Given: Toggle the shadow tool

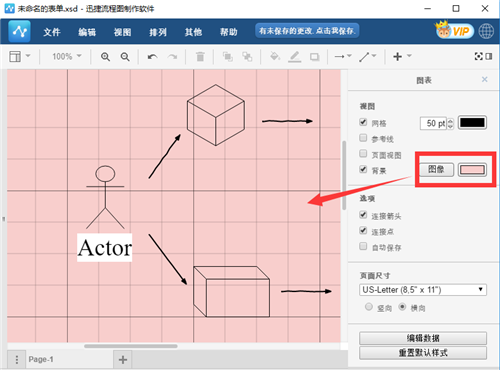Looking at the screenshot, I should [x=314, y=57].
